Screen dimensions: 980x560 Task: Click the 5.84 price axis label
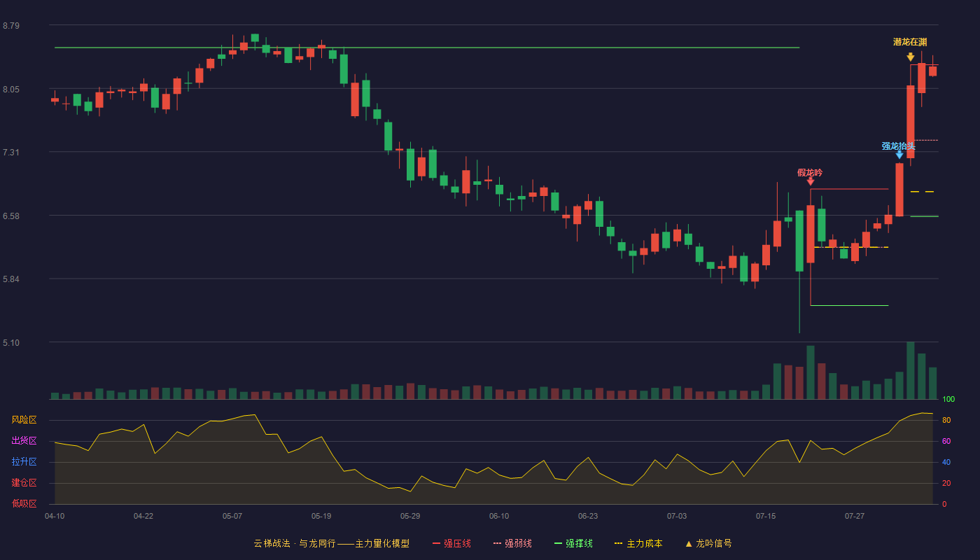(11, 279)
